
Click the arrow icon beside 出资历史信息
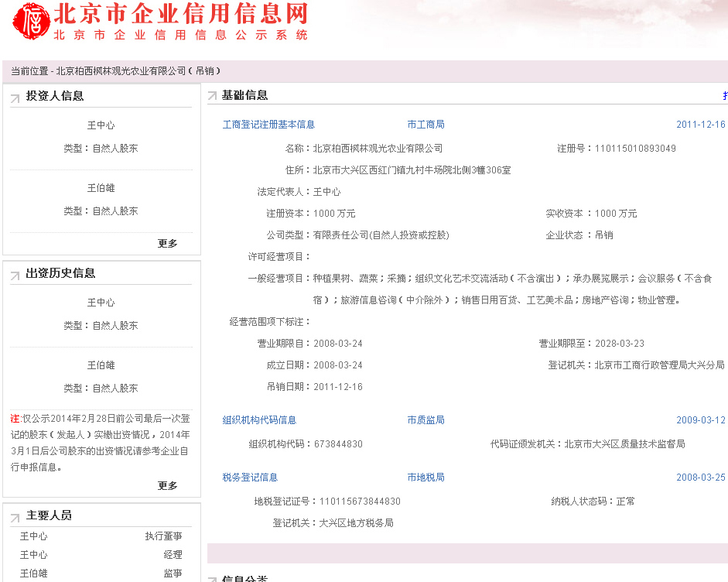tap(15, 276)
